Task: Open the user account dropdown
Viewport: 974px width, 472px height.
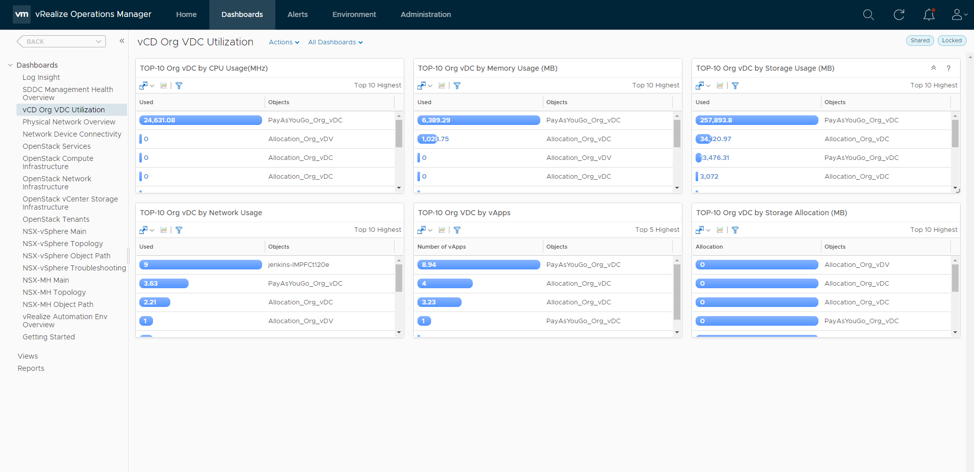Action: [958, 15]
